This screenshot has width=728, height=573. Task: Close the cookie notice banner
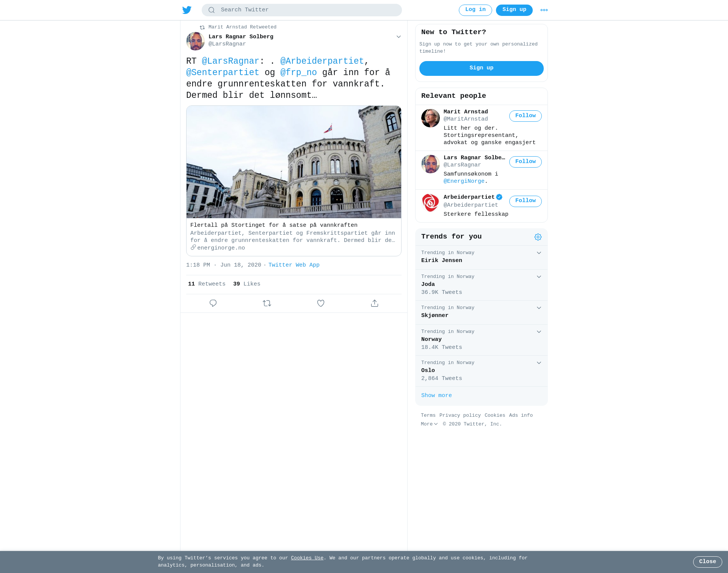coord(708,562)
